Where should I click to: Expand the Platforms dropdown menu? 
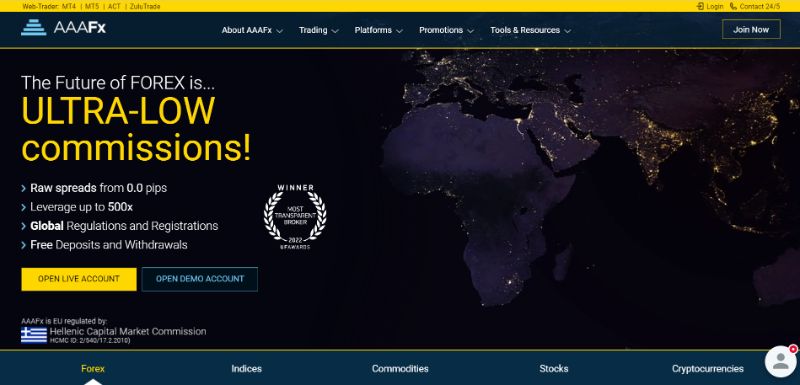click(379, 30)
